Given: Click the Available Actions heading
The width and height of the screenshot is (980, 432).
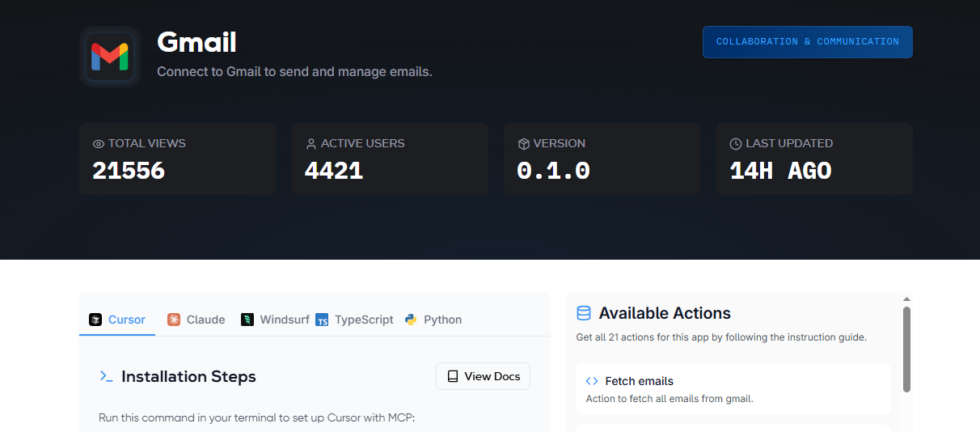Looking at the screenshot, I should [x=665, y=313].
